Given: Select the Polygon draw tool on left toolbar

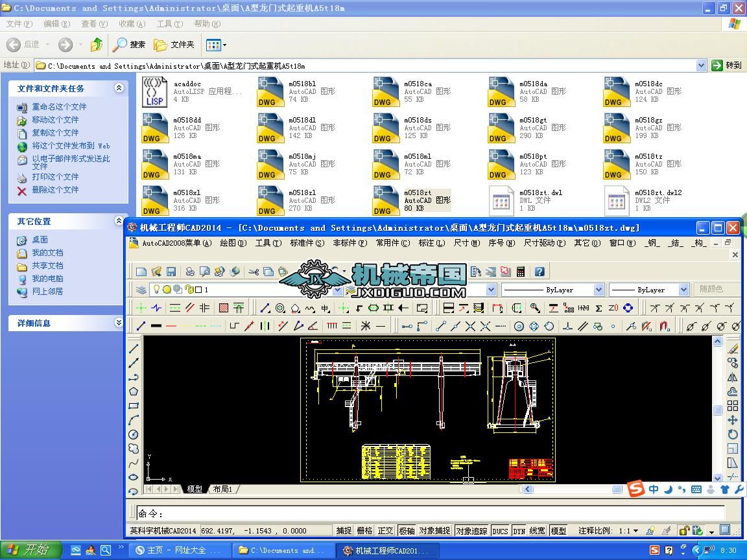Looking at the screenshot, I should pos(134,391).
